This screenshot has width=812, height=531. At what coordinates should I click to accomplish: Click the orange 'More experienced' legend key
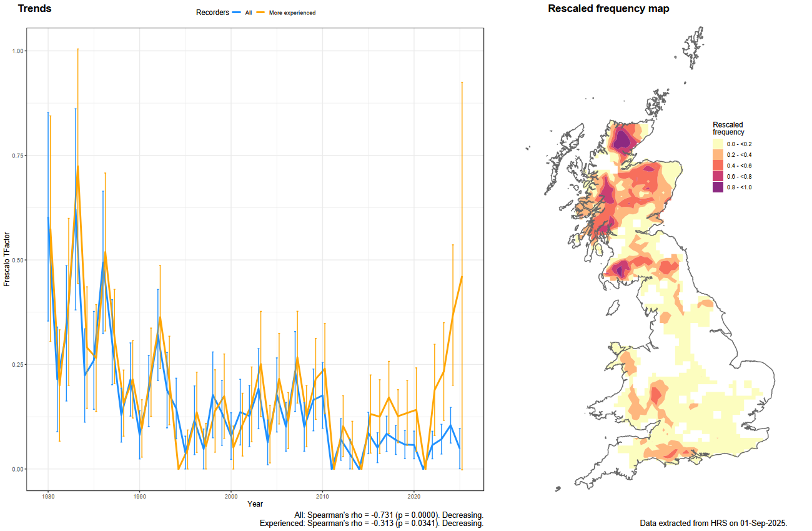click(261, 12)
